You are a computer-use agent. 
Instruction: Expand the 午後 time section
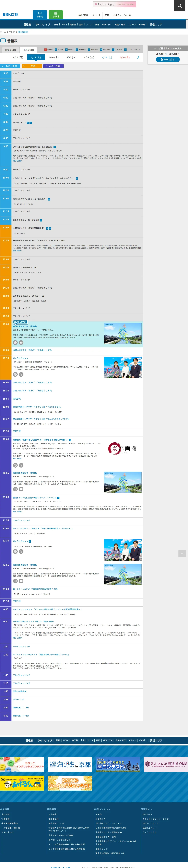tap(32, 66)
